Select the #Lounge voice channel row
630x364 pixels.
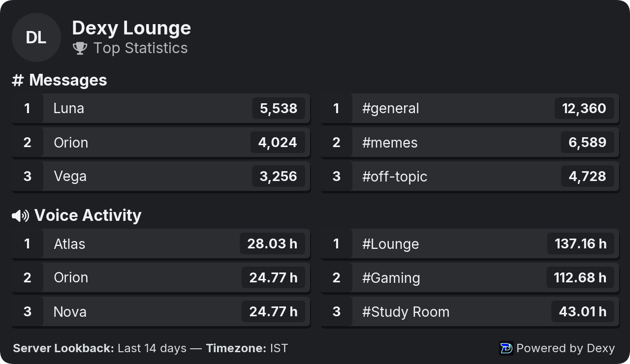[x=470, y=243]
